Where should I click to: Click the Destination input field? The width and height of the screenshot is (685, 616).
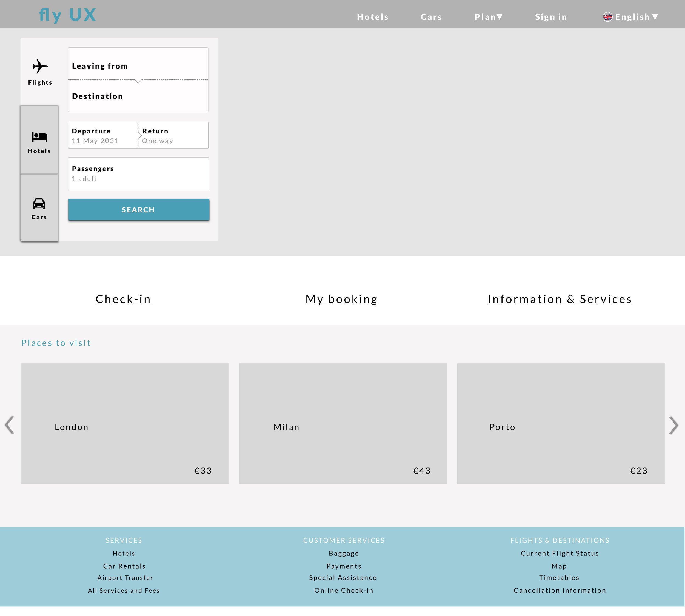[138, 97]
